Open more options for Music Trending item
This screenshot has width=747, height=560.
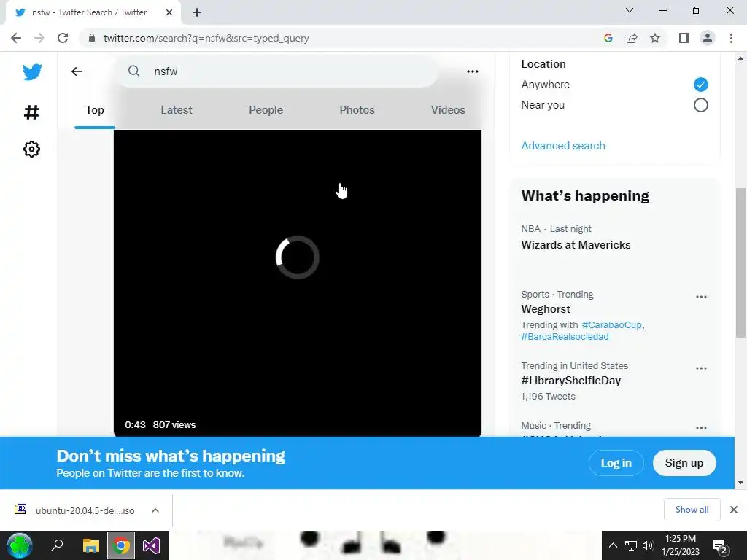[701, 428]
